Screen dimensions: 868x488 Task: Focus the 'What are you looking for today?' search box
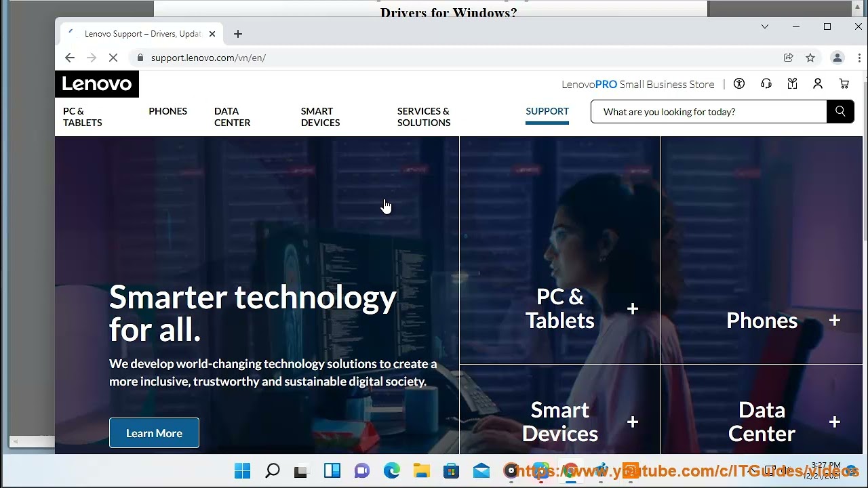[709, 112]
